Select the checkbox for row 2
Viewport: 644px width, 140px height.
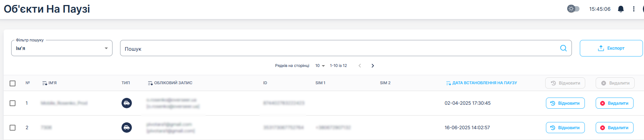pyautogui.click(x=13, y=127)
